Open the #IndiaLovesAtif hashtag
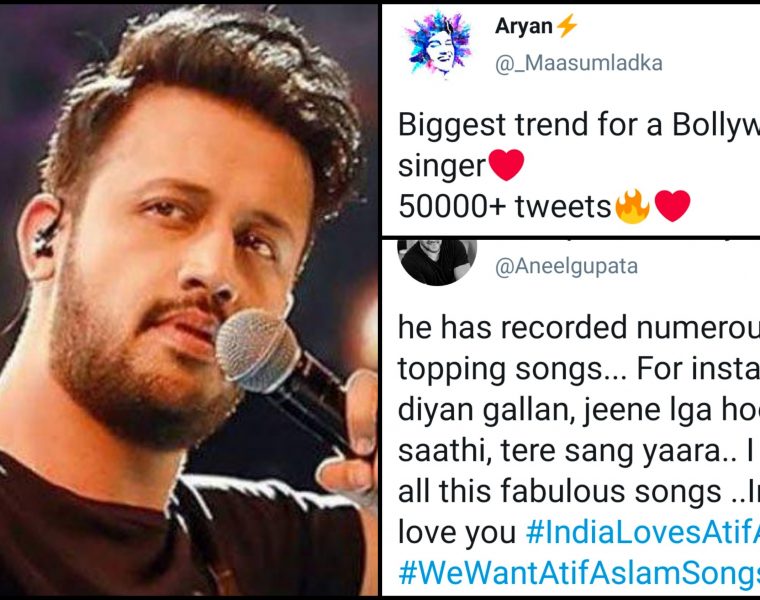The image size is (760, 600). coord(643,532)
